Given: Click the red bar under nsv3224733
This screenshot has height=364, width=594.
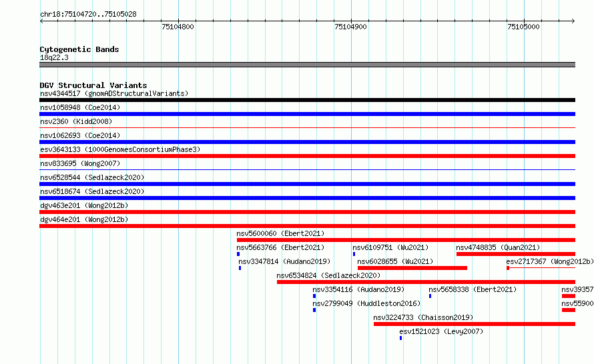Looking at the screenshot, I should click(475, 324).
